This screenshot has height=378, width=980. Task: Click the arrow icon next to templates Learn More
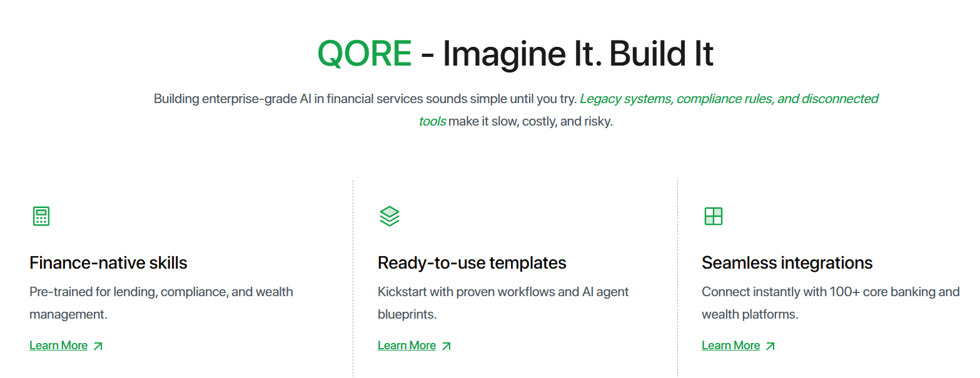447,344
